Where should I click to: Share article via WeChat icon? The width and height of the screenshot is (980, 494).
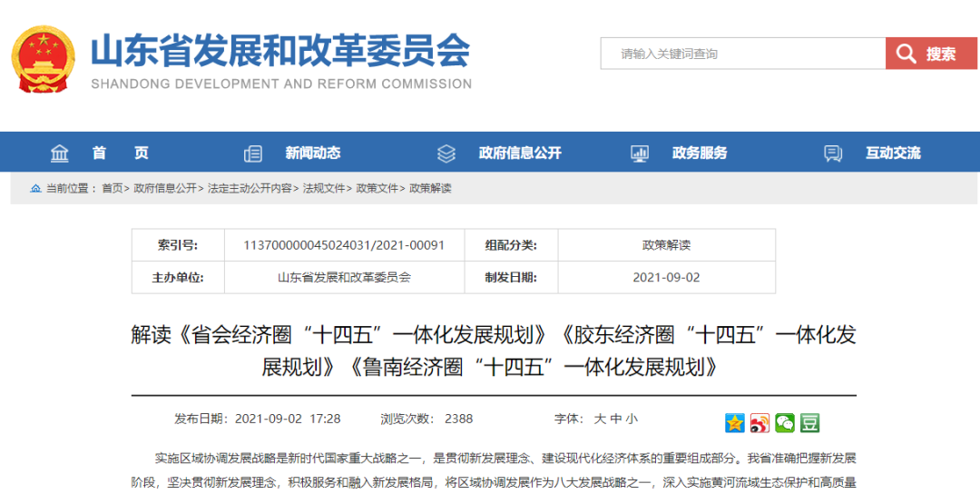pyautogui.click(x=784, y=423)
